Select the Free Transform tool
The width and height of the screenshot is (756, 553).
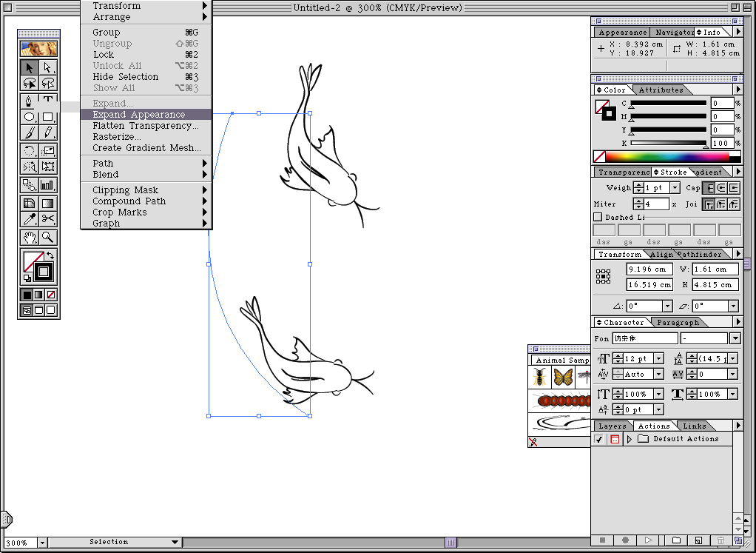pos(48,167)
